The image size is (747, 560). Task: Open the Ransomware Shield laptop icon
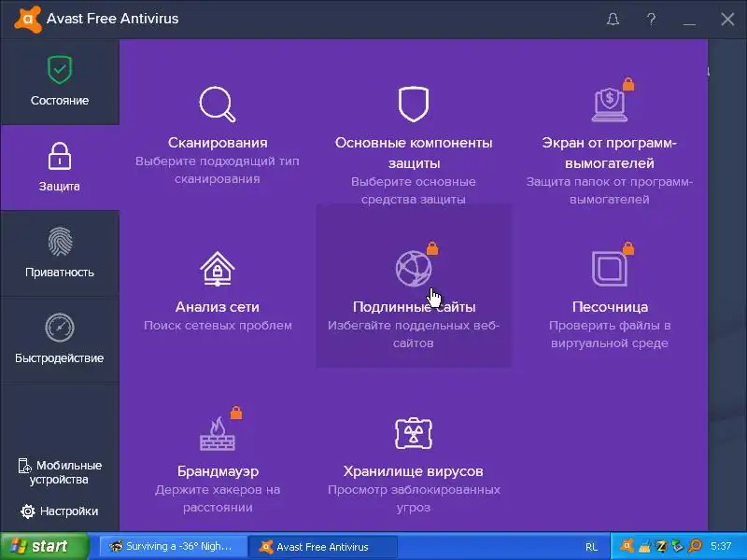[610, 105]
